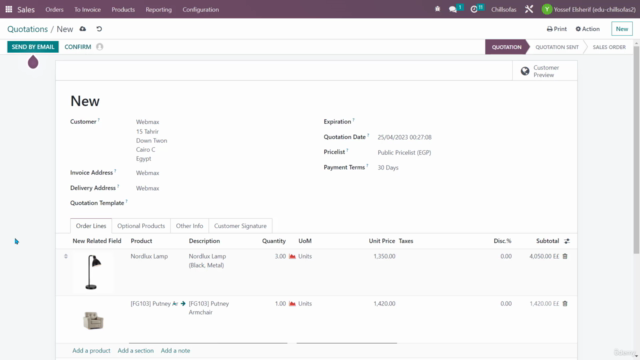Image resolution: width=640 pixels, height=360 pixels.
Task: Click the Sales app title
Action: (x=26, y=9)
